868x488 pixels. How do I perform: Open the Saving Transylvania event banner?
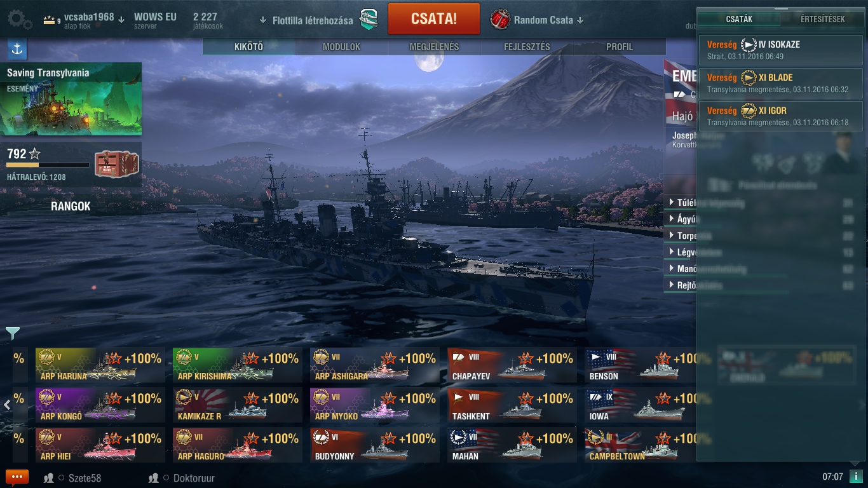tap(71, 98)
